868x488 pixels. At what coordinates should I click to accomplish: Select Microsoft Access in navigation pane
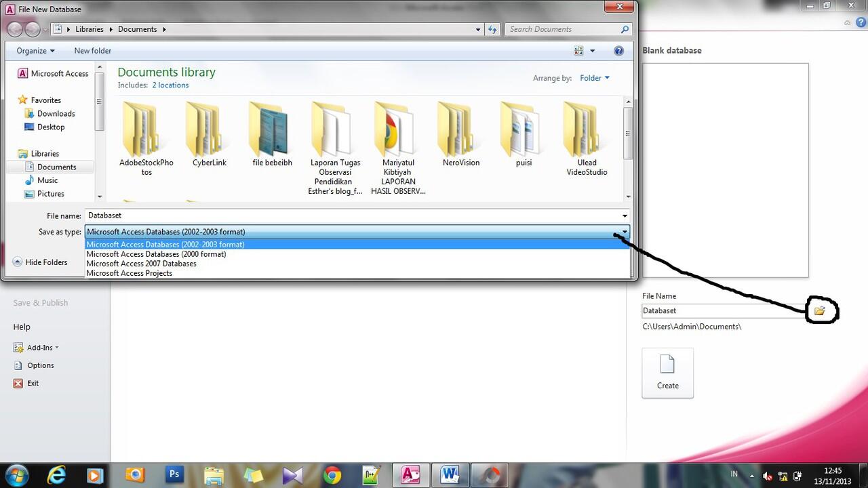53,74
